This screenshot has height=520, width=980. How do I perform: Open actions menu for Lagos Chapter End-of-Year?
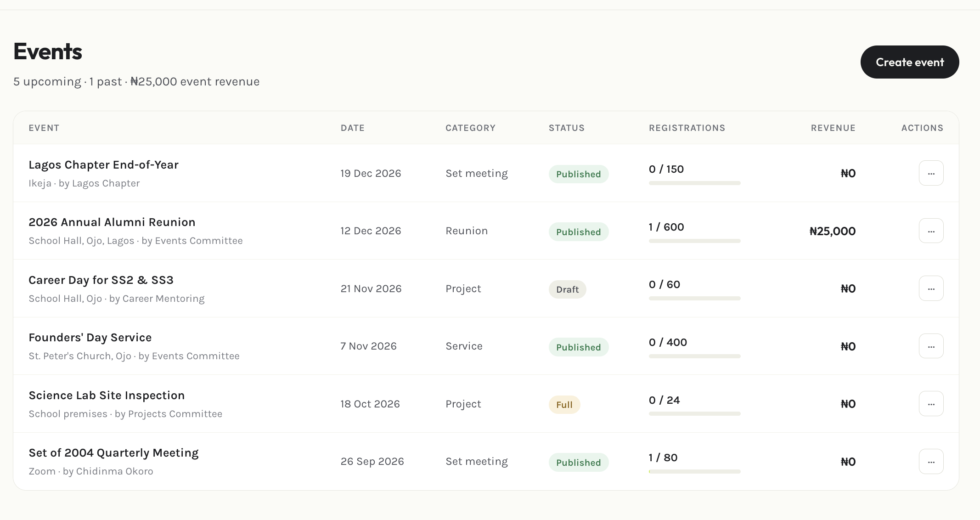pos(931,173)
